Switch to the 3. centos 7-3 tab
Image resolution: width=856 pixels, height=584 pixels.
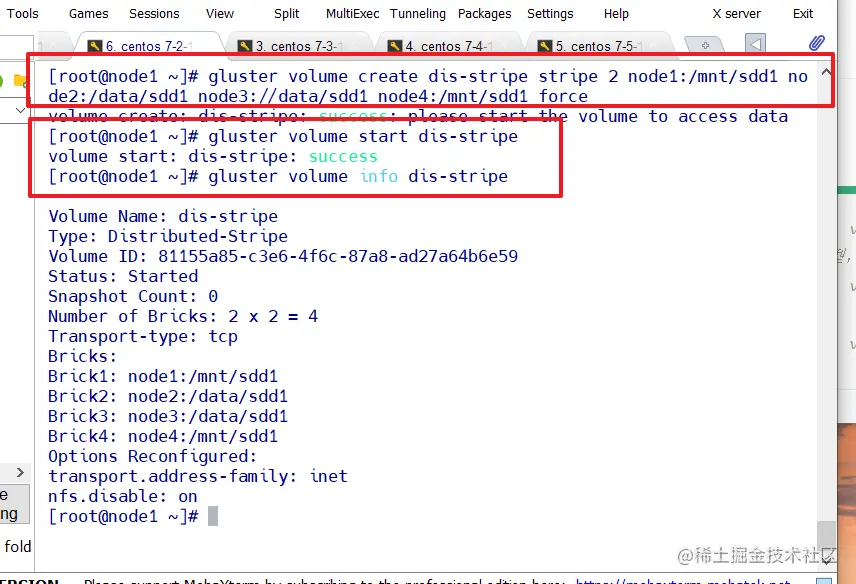[298, 46]
